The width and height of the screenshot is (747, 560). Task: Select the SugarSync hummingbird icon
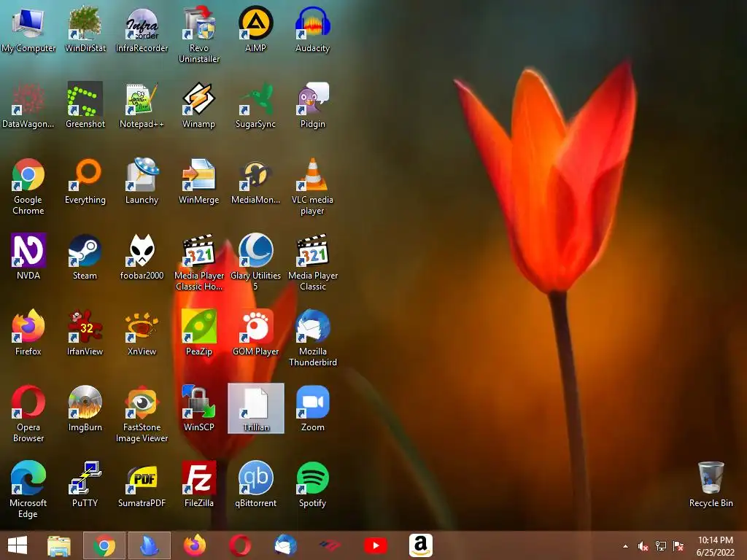(256, 105)
